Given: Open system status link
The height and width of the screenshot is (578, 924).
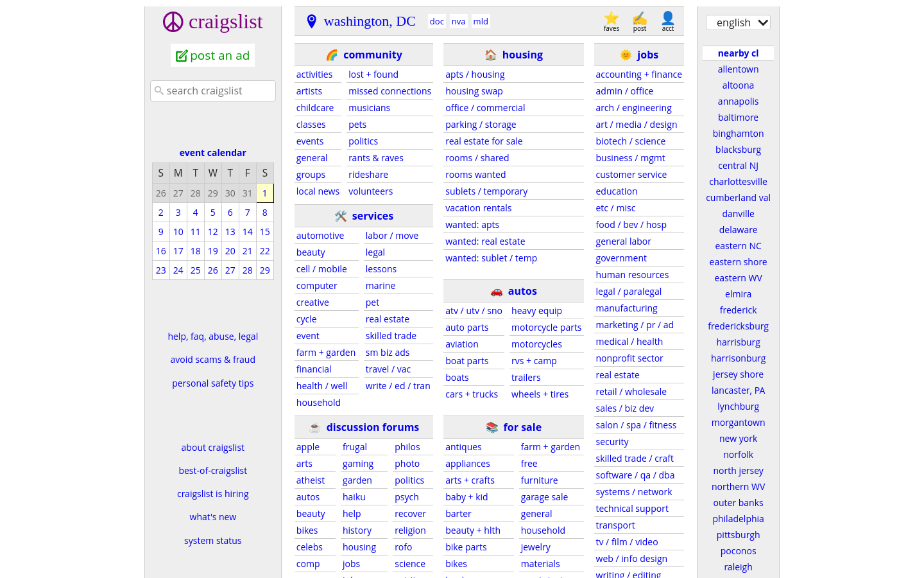Looking at the screenshot, I should click(x=213, y=541).
